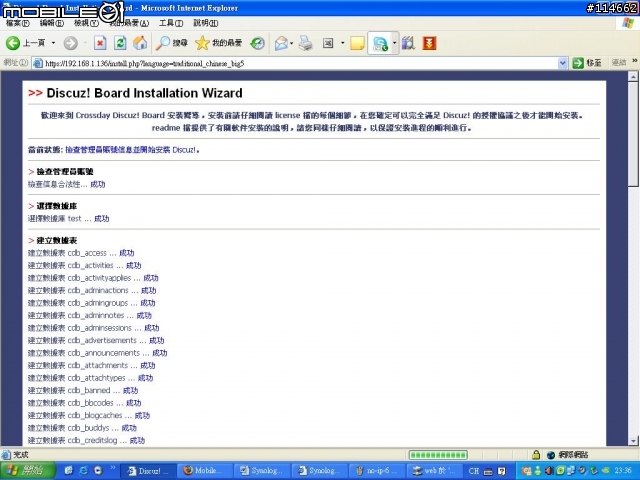
Task: Open the 檢視(V) View menu
Action: (x=86, y=23)
